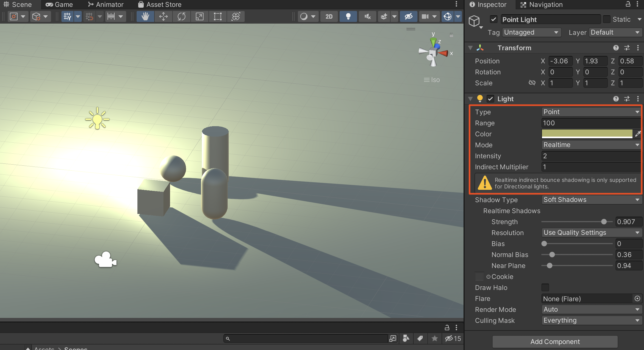
Task: Select the Move tool
Action: click(163, 16)
